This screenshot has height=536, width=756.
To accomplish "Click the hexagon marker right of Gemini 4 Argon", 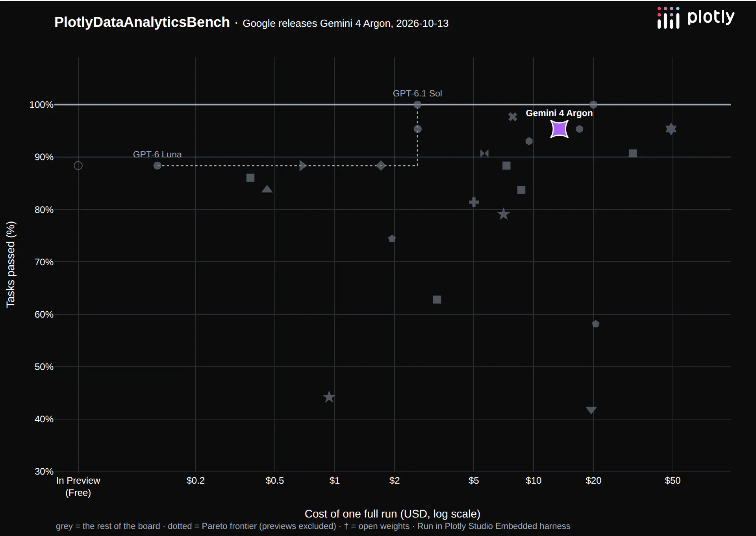I will (x=579, y=129).
